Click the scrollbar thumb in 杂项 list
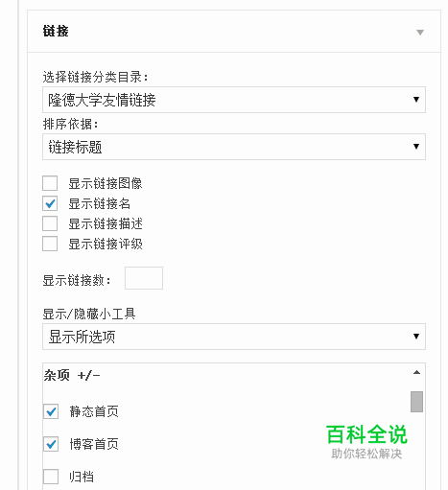Viewport: 448px width, 490px height. pyautogui.click(x=416, y=402)
